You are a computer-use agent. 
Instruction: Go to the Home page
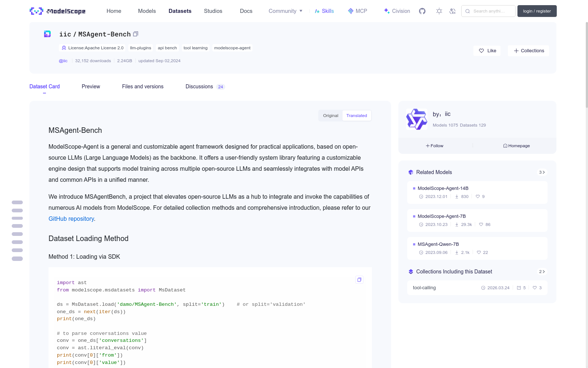114,11
